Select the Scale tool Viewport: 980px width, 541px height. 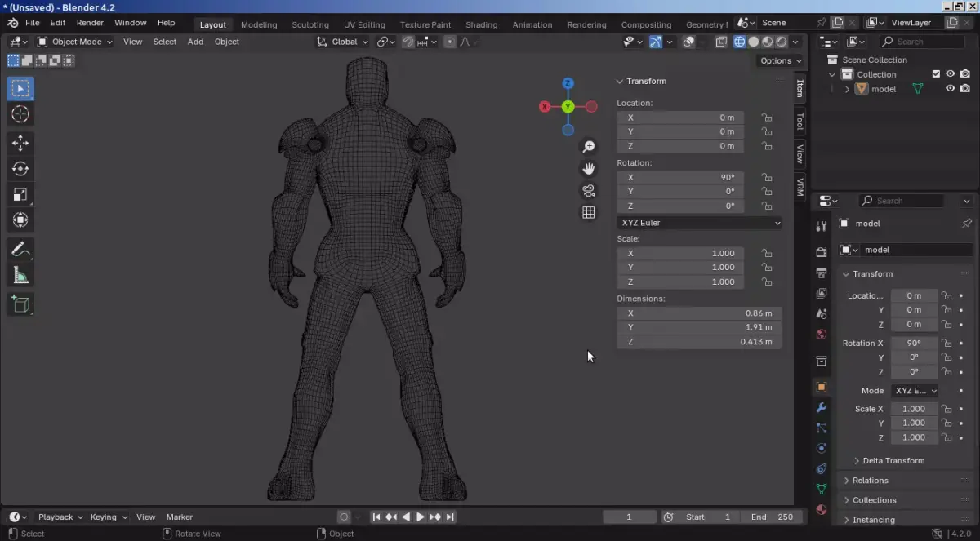[x=20, y=194]
